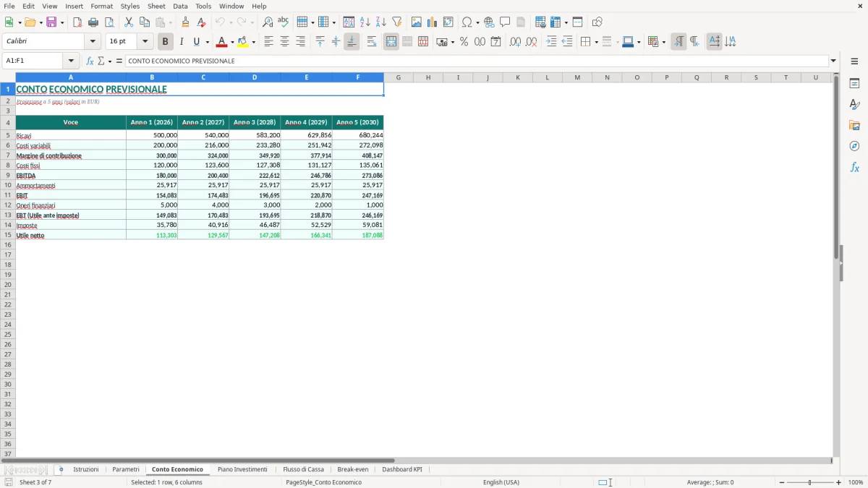Clone formatting with the paintbrush icon
Screen dimensions: 868x488
185,22
